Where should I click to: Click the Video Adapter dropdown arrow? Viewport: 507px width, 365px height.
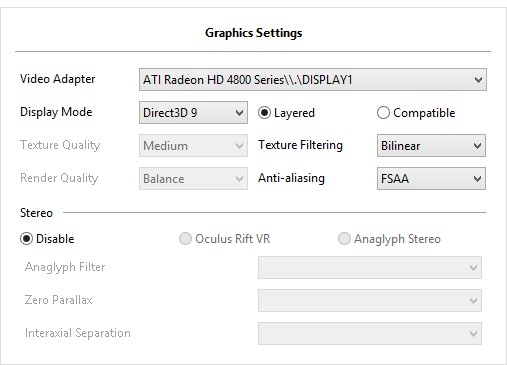478,80
